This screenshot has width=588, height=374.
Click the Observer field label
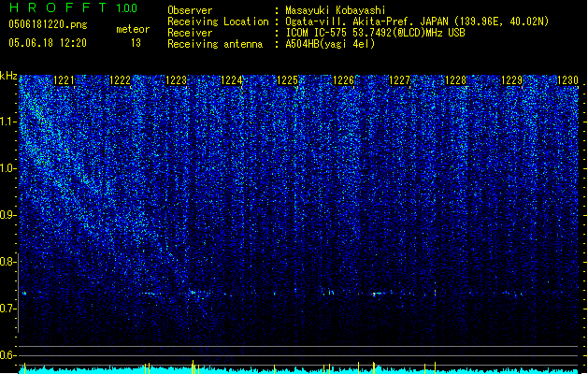point(190,10)
